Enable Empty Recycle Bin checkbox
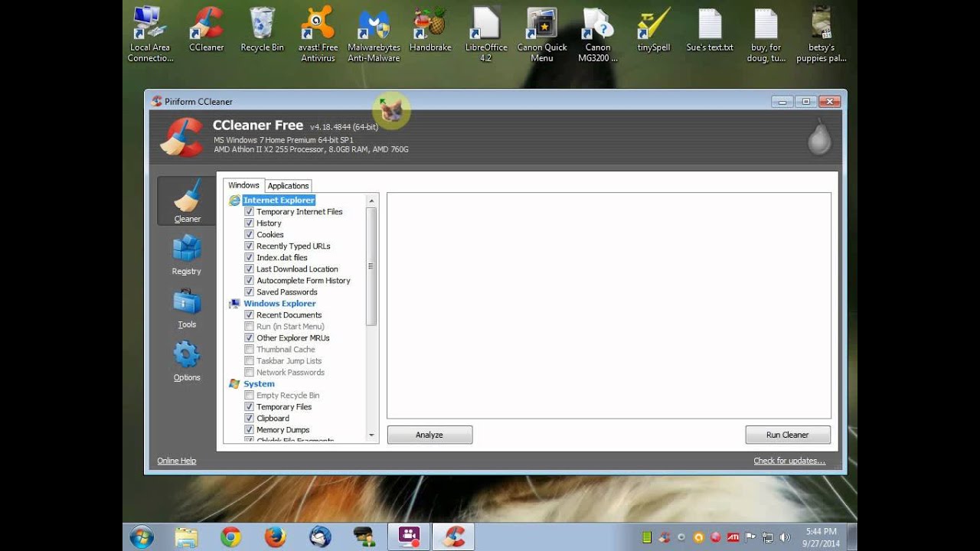The image size is (980, 551). pyautogui.click(x=249, y=396)
